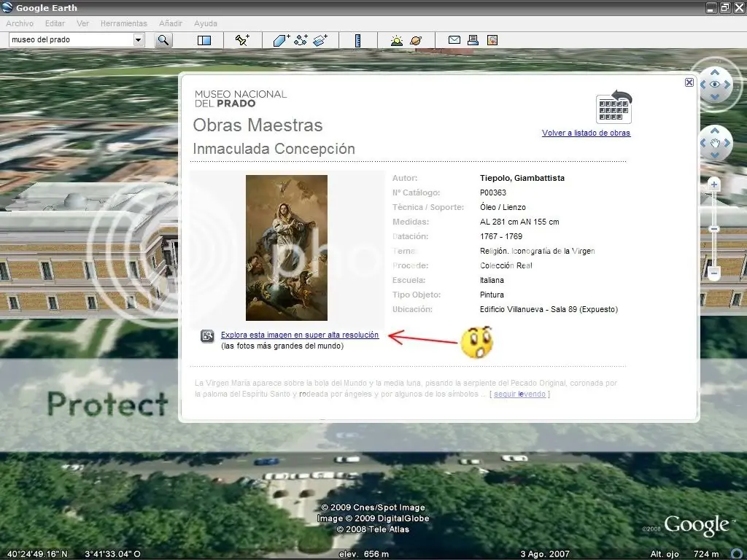The image size is (747, 560).
Task: Zoom in with the plus button
Action: click(713, 184)
